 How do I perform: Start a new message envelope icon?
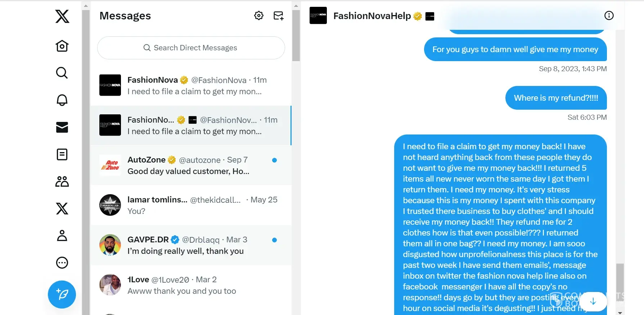(278, 15)
